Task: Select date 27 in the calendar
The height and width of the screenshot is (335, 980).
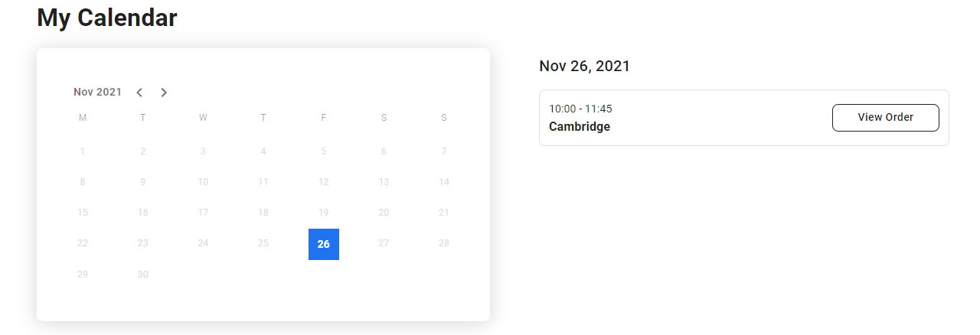Action: click(x=384, y=243)
